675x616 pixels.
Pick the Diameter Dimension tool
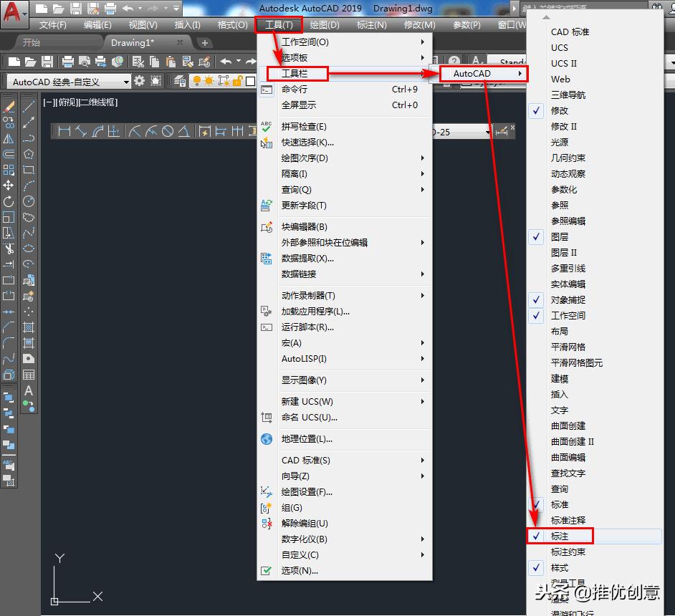click(168, 131)
